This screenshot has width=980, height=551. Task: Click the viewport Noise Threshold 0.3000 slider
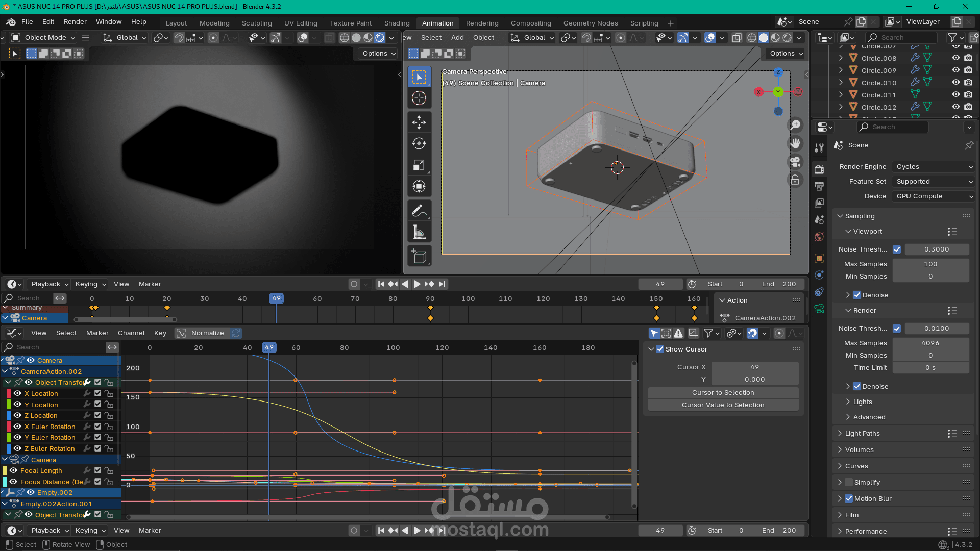936,249
